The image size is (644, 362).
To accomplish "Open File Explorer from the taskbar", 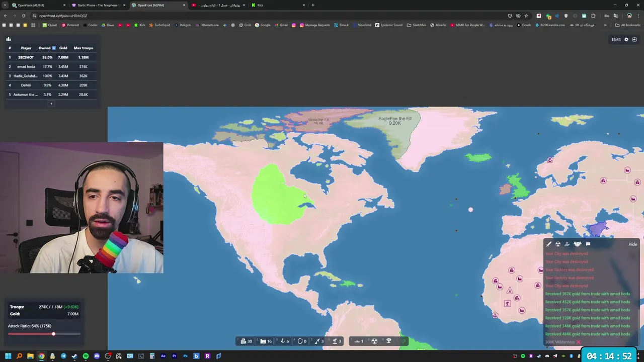I will coord(30,356).
